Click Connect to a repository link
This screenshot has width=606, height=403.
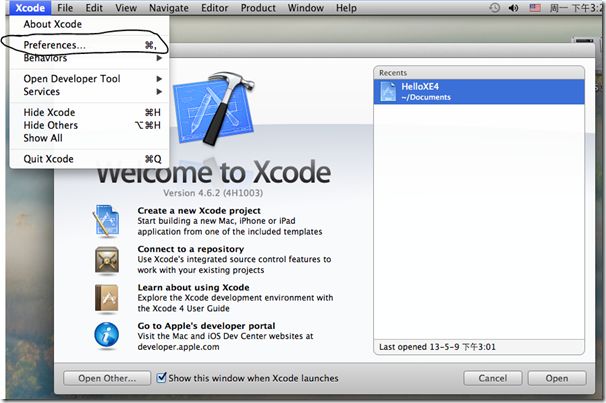click(191, 249)
